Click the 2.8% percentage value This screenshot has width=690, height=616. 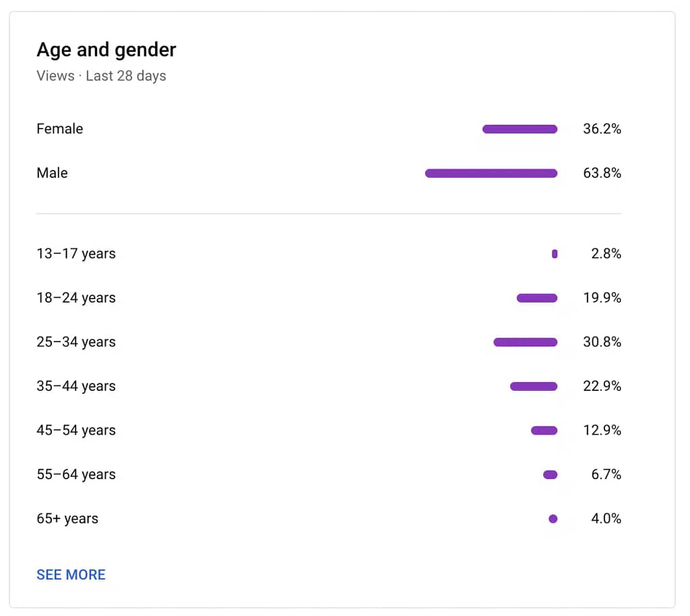click(x=606, y=254)
